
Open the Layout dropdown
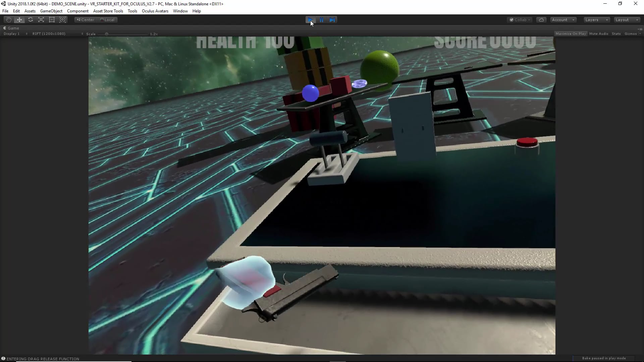(626, 19)
